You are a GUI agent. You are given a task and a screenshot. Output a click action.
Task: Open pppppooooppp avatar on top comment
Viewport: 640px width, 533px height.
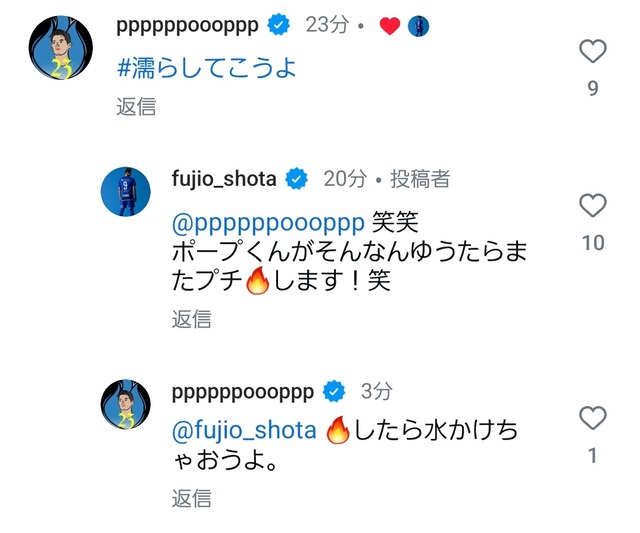point(61,48)
